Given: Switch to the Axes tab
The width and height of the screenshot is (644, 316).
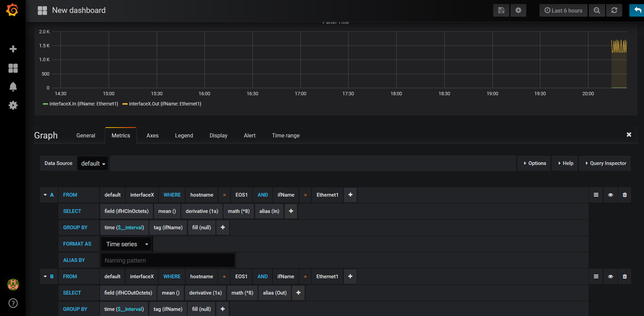Looking at the screenshot, I should pos(152,135).
